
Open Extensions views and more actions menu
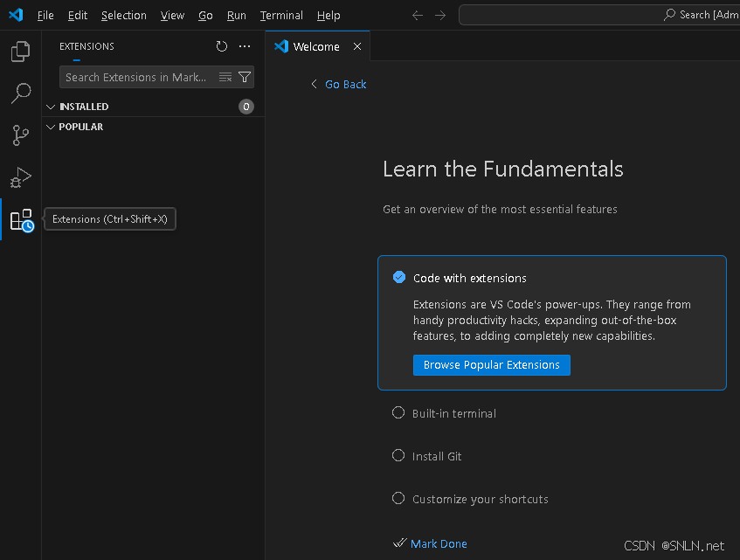coord(245,46)
